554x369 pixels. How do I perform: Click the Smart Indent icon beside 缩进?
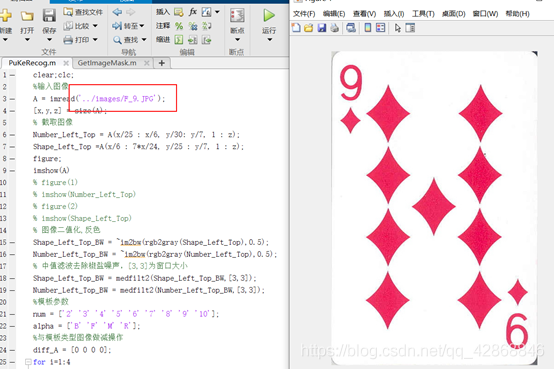click(x=179, y=40)
